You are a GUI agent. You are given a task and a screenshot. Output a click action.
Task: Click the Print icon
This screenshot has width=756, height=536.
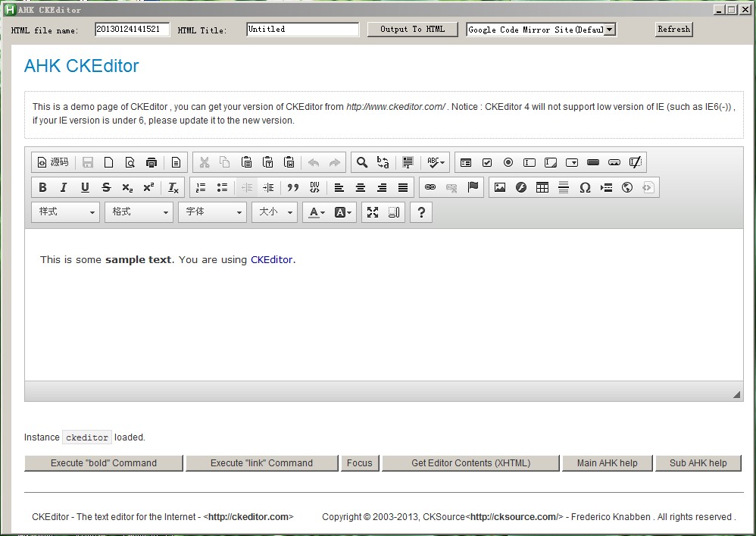click(x=152, y=162)
